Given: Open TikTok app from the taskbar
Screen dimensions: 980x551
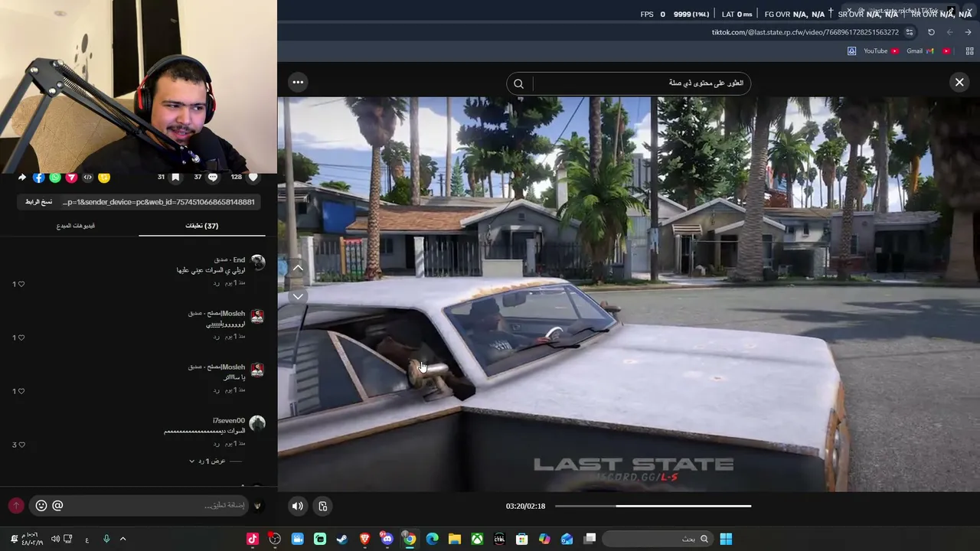Looking at the screenshot, I should coord(253,539).
